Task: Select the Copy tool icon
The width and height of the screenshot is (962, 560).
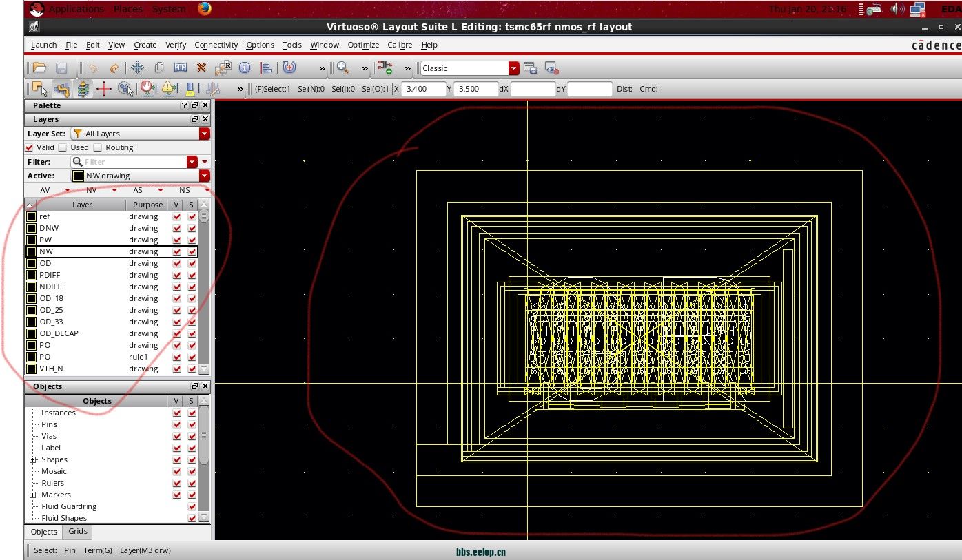Action: [159, 68]
